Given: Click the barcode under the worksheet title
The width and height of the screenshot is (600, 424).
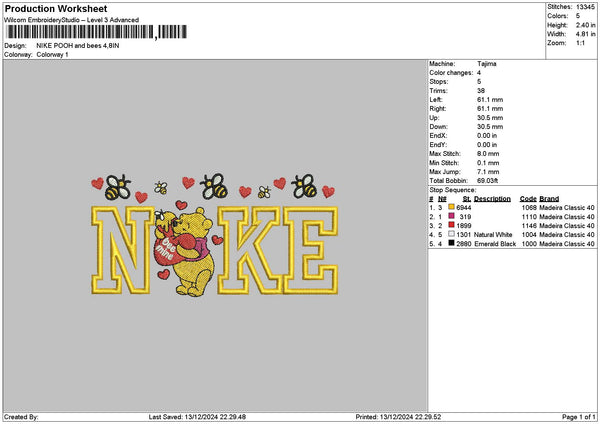Looking at the screenshot, I should click(96, 32).
